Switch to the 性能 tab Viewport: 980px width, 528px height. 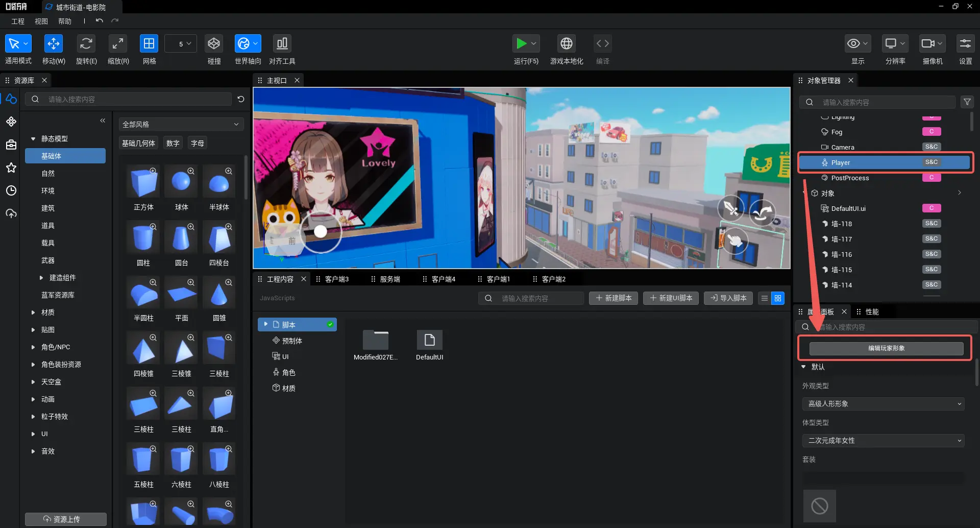[x=872, y=311]
